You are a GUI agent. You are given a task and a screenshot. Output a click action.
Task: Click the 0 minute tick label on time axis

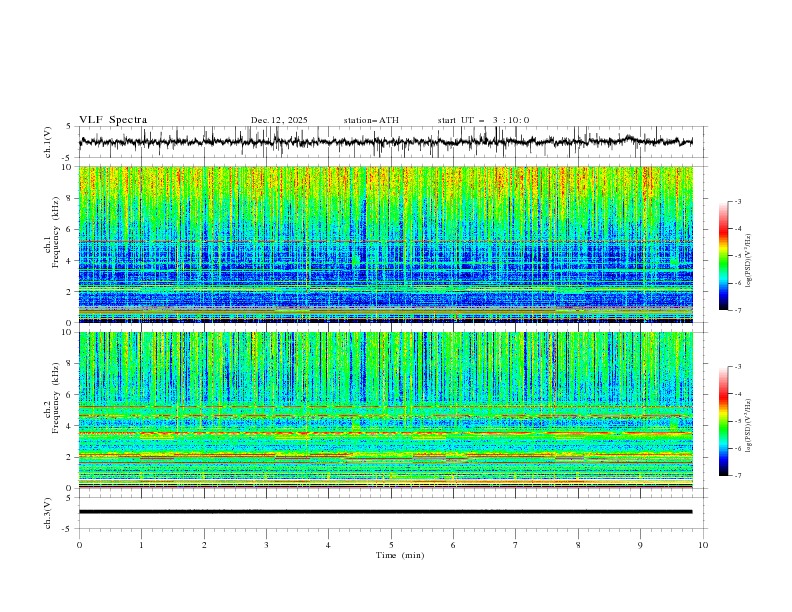pyautogui.click(x=79, y=544)
